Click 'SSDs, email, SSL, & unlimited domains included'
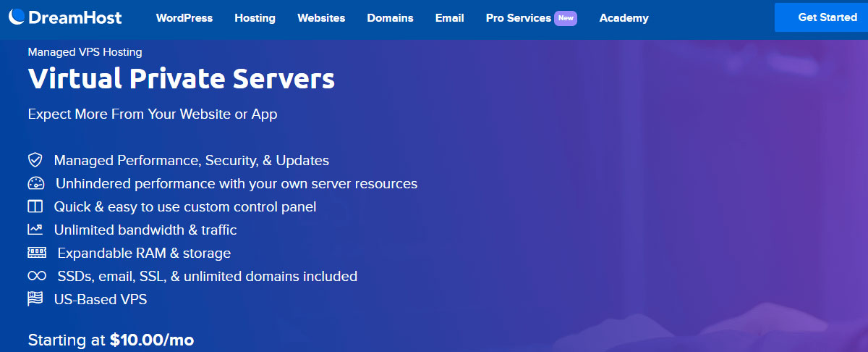 coord(208,276)
